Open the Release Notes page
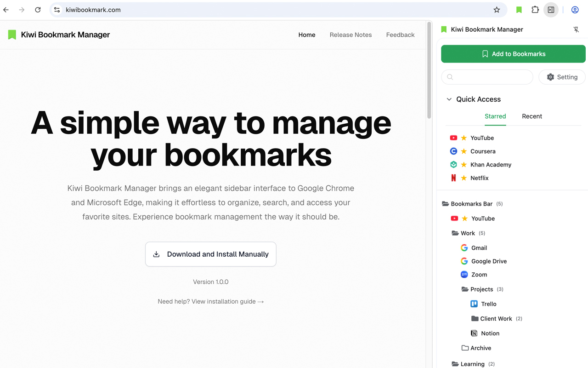This screenshot has width=588, height=368. click(351, 34)
